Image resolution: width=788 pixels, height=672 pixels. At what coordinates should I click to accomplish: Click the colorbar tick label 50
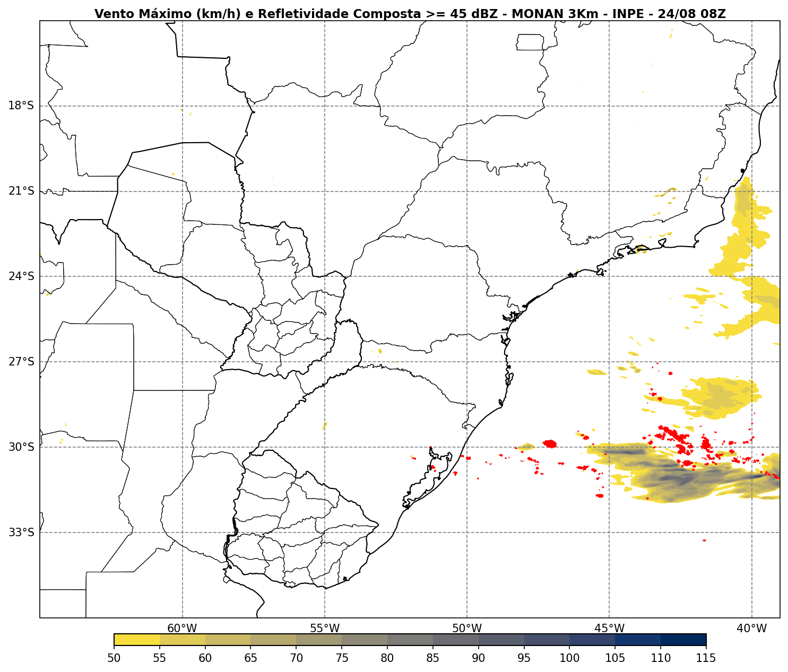click(114, 659)
